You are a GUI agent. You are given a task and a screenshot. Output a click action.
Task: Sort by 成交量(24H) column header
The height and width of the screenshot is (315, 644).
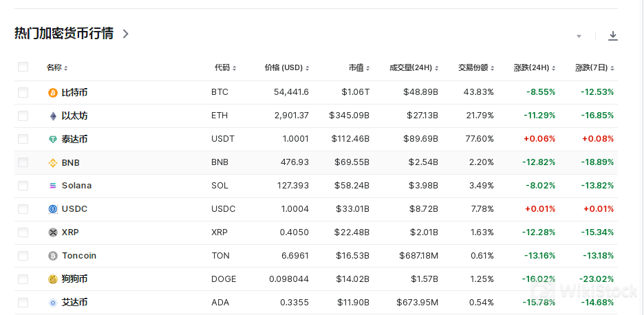pyautogui.click(x=413, y=67)
